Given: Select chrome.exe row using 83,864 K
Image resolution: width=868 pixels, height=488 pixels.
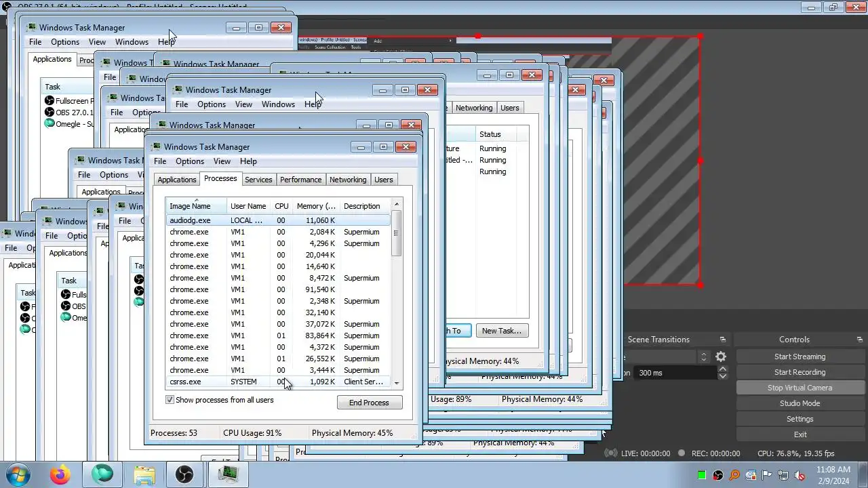Looking at the screenshot, I should click(279, 335).
